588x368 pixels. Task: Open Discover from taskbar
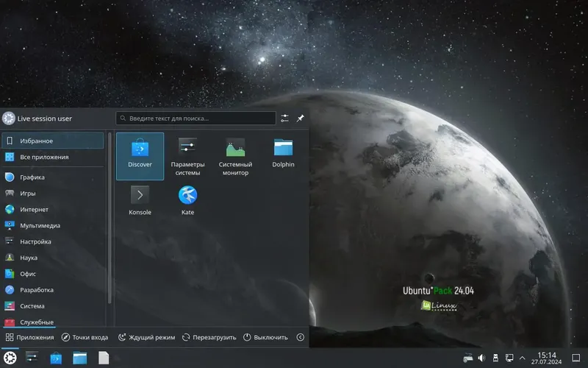pyautogui.click(x=56, y=358)
